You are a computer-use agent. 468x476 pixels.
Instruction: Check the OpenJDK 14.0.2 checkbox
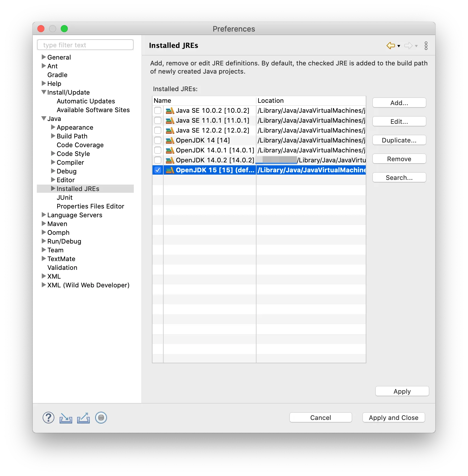pyautogui.click(x=158, y=160)
